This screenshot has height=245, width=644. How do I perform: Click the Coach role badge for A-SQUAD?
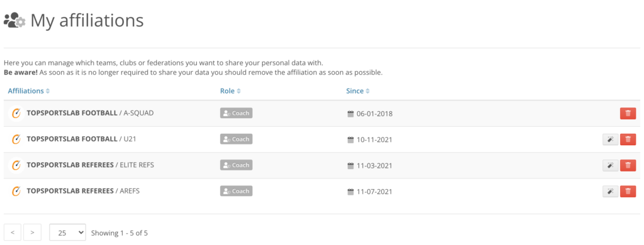click(236, 113)
